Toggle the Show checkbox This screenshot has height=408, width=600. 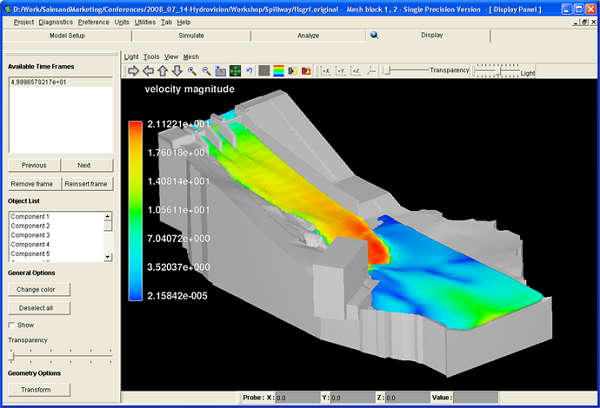point(11,325)
